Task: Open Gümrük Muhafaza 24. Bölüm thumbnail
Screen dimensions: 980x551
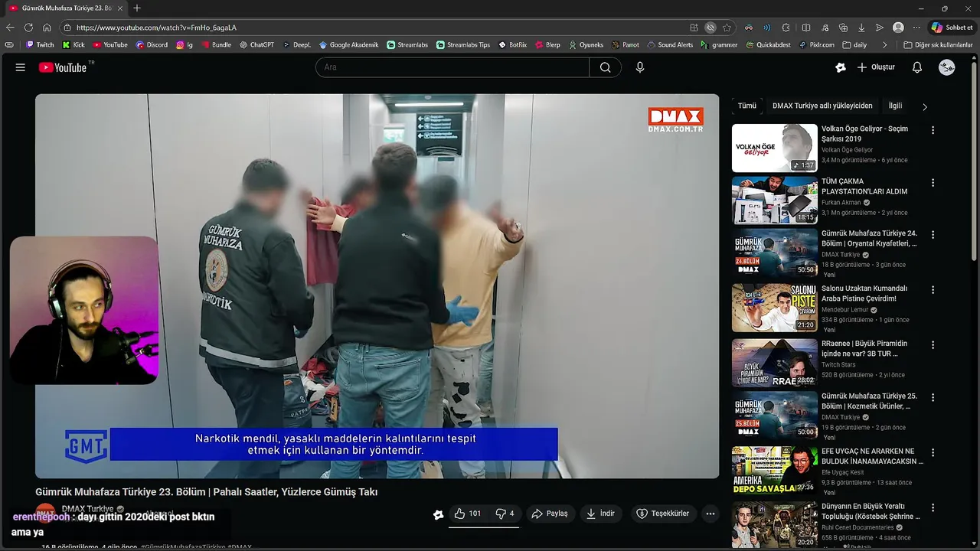Action: click(774, 253)
